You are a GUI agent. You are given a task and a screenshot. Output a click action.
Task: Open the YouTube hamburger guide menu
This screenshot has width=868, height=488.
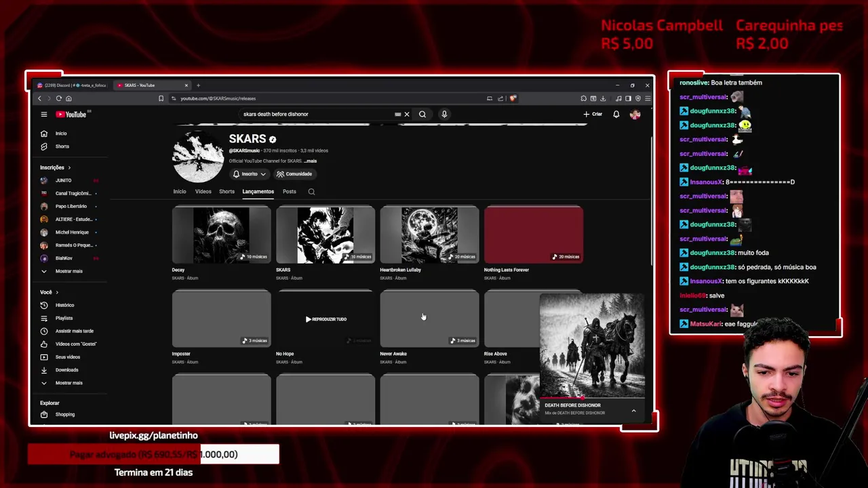[44, 115]
